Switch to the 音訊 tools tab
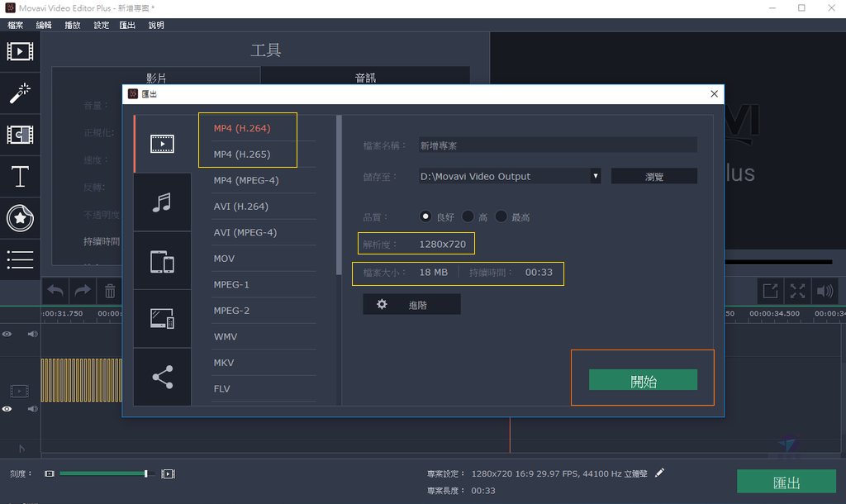 pos(365,77)
